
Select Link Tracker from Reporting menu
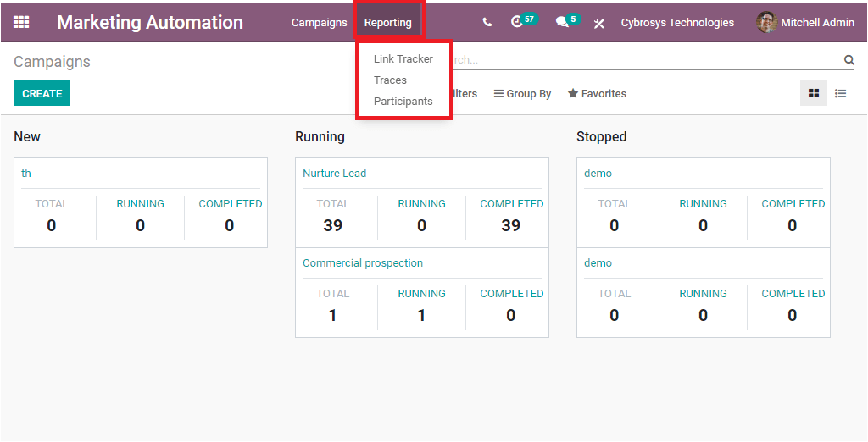tap(403, 58)
